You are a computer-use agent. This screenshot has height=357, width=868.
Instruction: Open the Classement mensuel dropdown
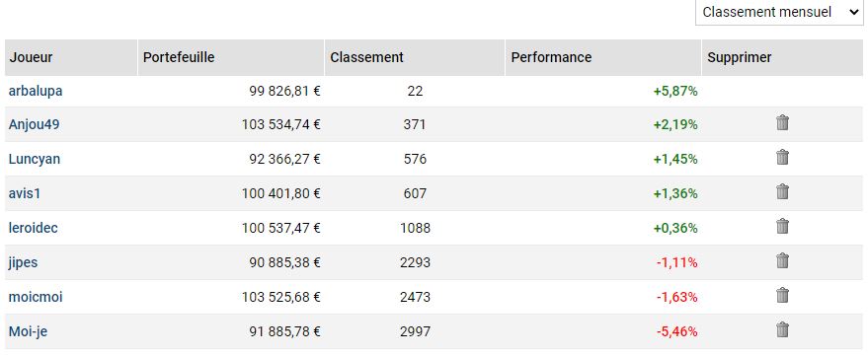(779, 12)
